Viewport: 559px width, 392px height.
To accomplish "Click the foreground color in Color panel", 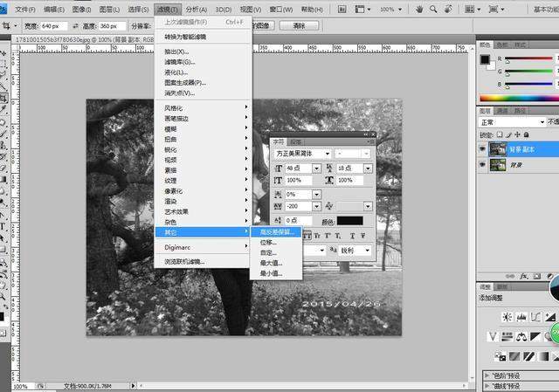I will [x=485, y=59].
